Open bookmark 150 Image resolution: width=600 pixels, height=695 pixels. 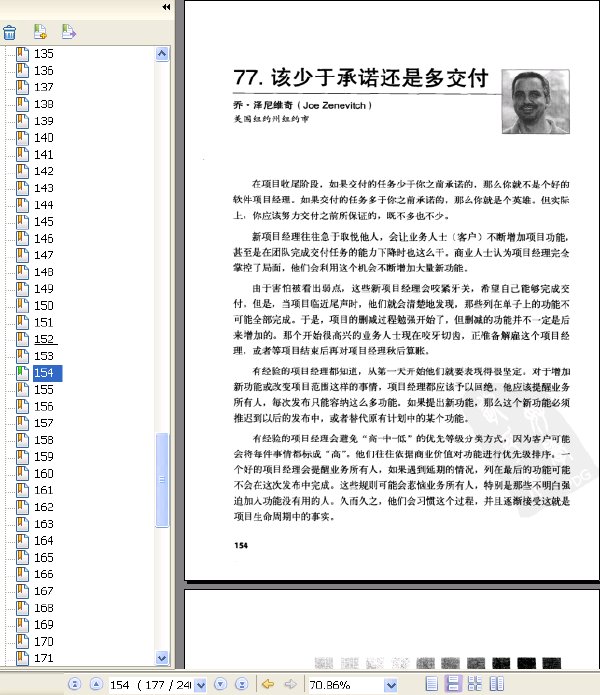coord(43,306)
